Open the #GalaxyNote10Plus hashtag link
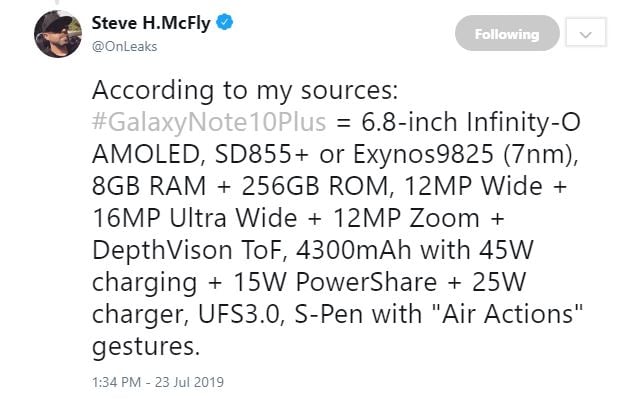 coord(209,122)
